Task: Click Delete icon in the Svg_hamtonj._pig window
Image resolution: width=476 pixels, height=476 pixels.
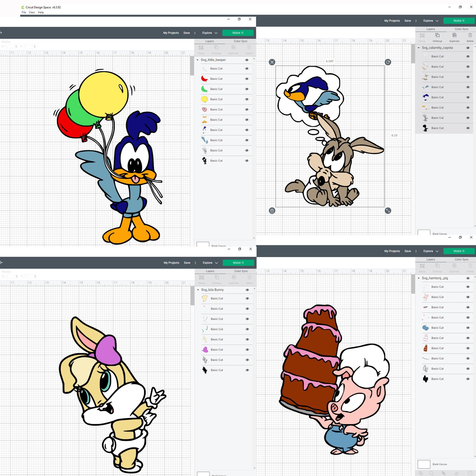Action: tap(470, 266)
